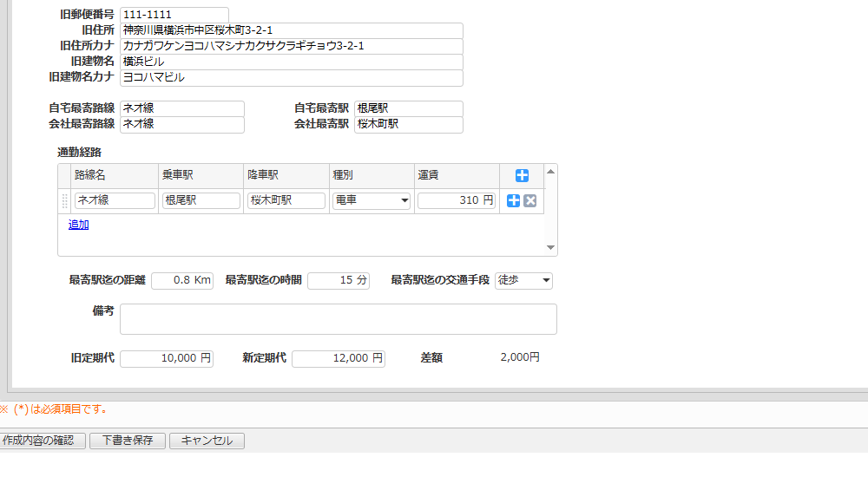Focus the 旧郵便番号 field
The image size is (868, 477).
174,16
